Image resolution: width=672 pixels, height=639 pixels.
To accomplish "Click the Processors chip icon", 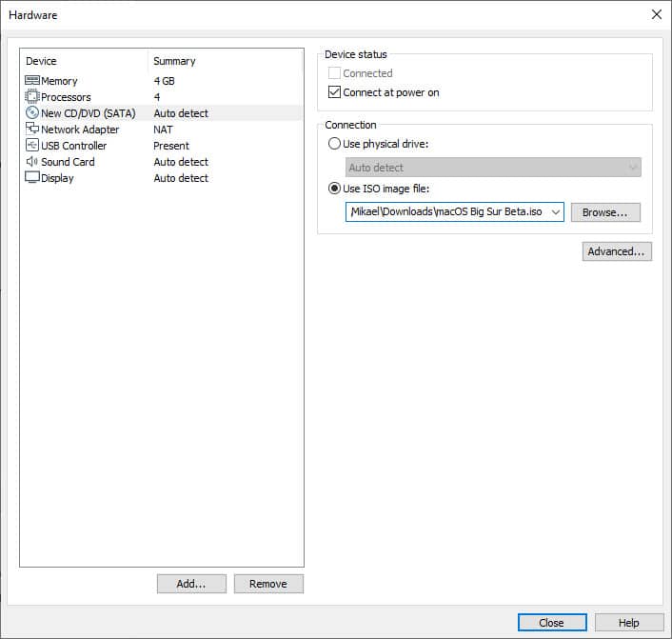I will click(32, 97).
